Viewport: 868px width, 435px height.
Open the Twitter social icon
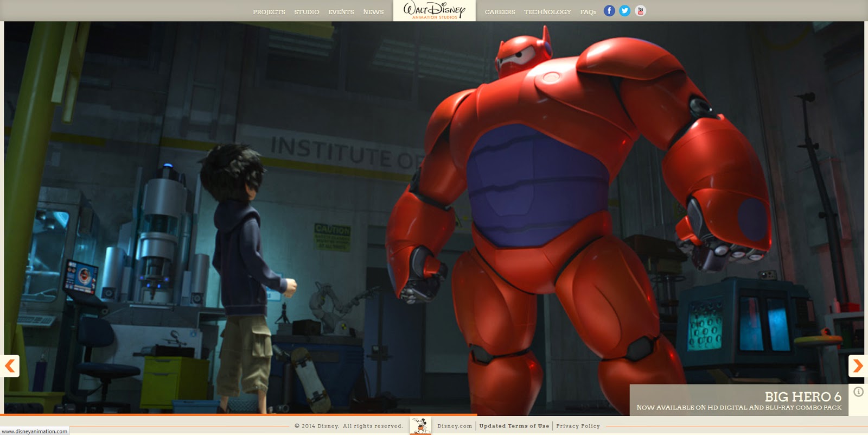pyautogui.click(x=625, y=11)
